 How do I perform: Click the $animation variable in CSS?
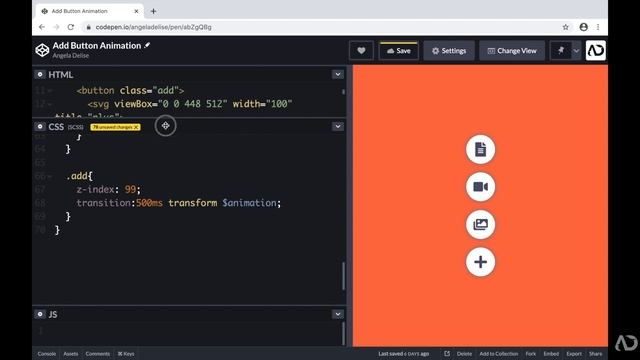pos(249,203)
